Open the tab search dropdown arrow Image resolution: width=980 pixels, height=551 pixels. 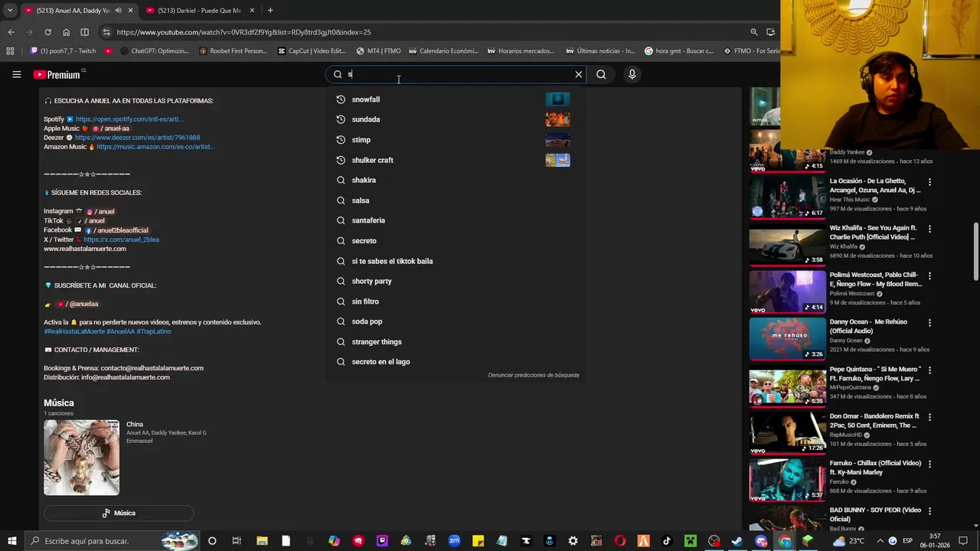coord(10,11)
